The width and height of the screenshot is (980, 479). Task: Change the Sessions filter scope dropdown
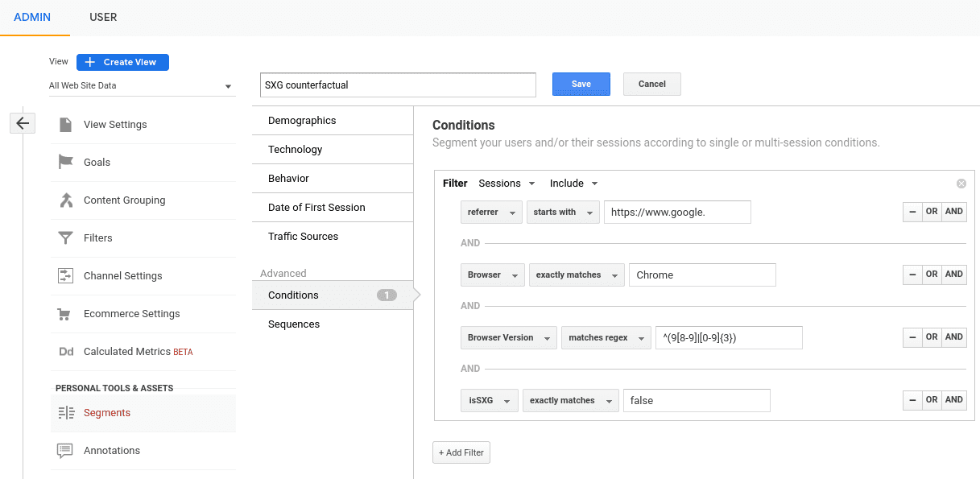(506, 183)
